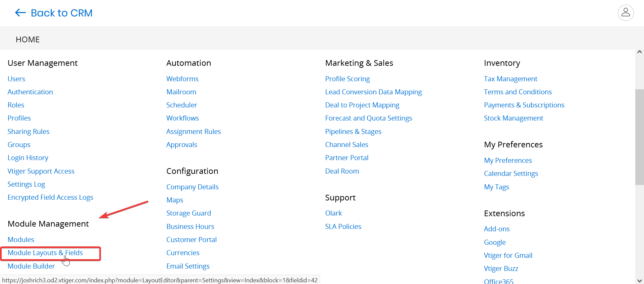Open Calendar Settings under My Preferences
Image resolution: width=644 pixels, height=284 pixels.
(x=511, y=174)
